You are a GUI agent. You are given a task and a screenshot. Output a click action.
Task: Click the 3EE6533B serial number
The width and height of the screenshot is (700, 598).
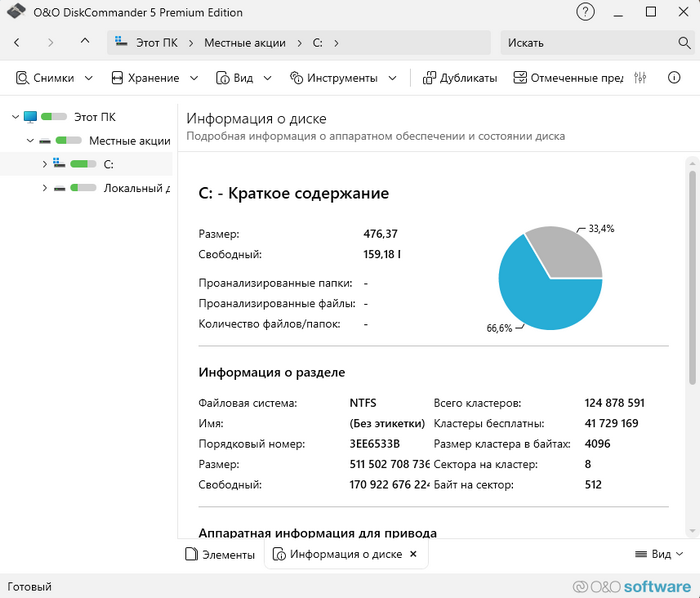375,444
